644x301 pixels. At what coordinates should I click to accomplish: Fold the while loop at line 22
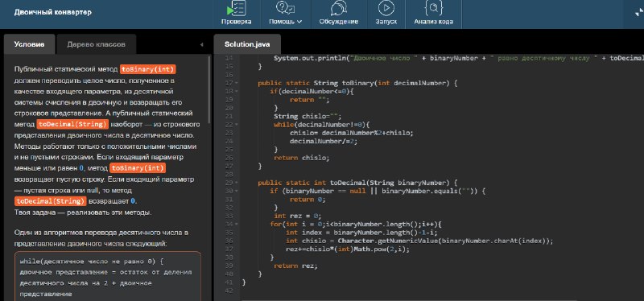click(237, 125)
